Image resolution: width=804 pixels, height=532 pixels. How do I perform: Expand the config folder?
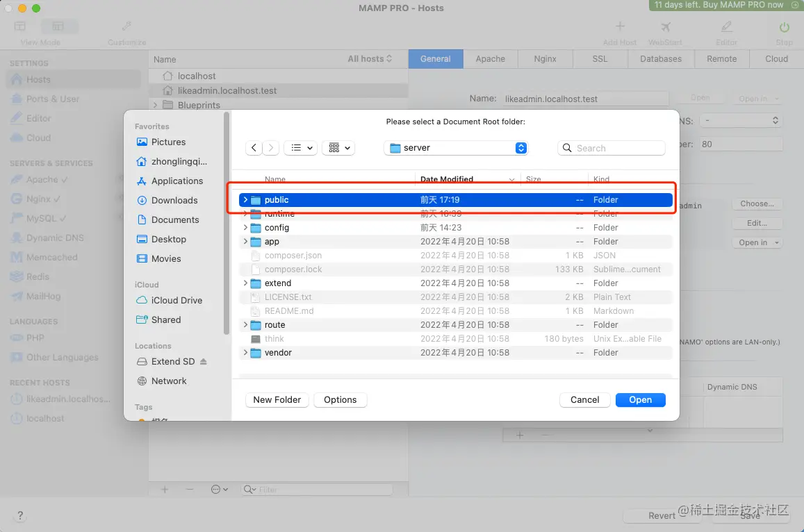tap(245, 228)
